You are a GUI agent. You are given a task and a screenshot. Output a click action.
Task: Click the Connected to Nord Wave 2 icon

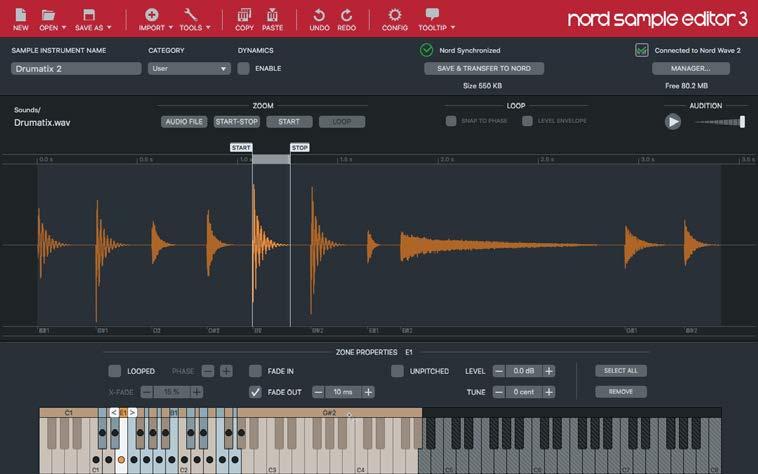click(x=641, y=50)
